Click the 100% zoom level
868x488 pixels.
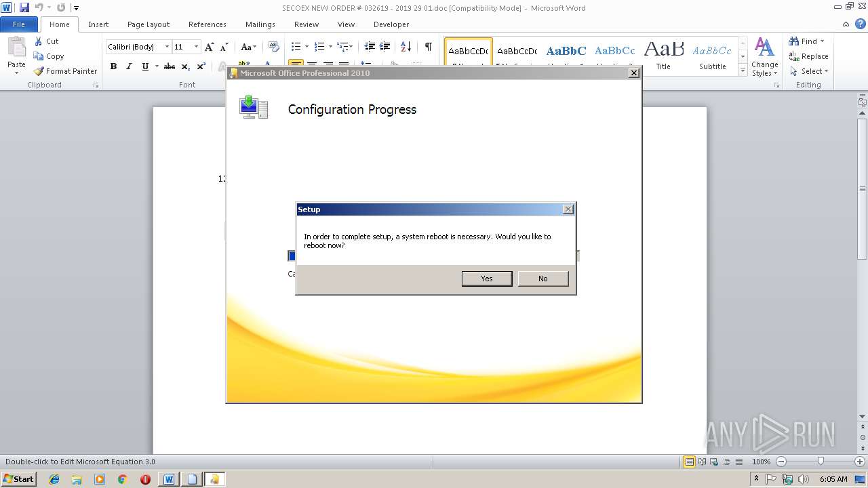pos(762,462)
